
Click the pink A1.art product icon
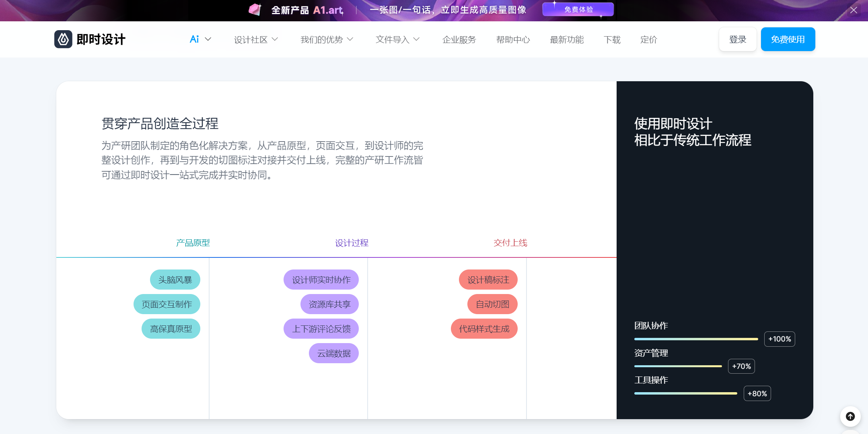click(x=255, y=10)
